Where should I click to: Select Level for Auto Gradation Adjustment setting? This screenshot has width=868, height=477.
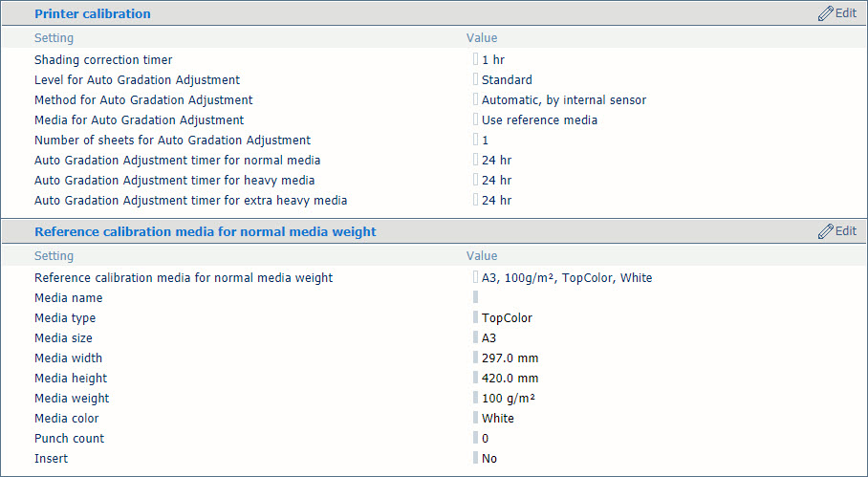click(x=138, y=79)
